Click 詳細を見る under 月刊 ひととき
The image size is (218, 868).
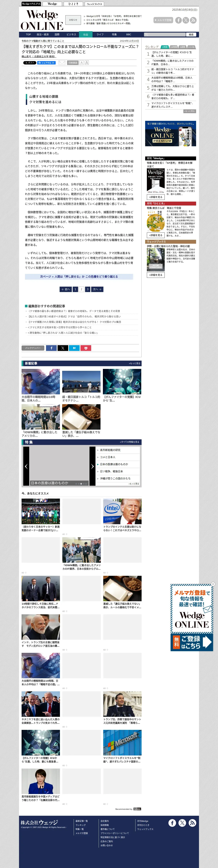click(155, 235)
